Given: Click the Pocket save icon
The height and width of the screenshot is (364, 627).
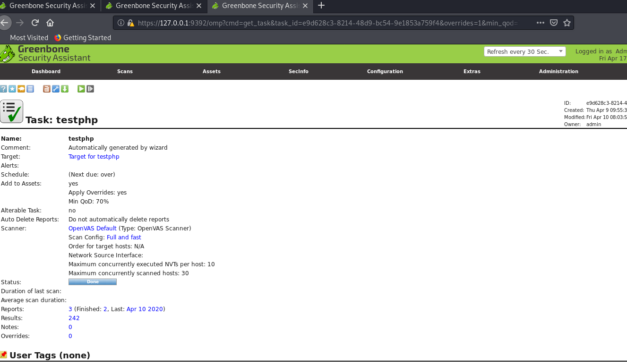Looking at the screenshot, I should pyautogui.click(x=554, y=23).
